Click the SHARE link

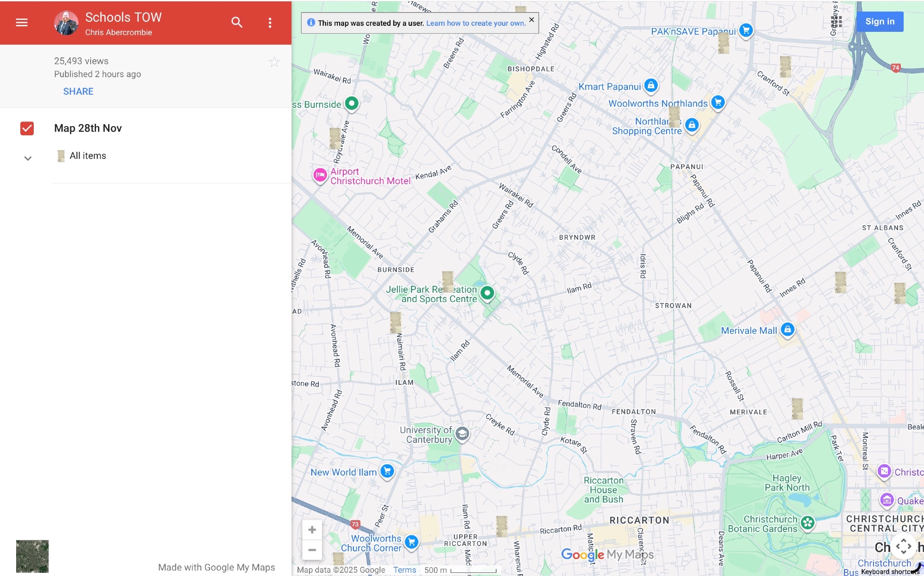[x=78, y=91]
